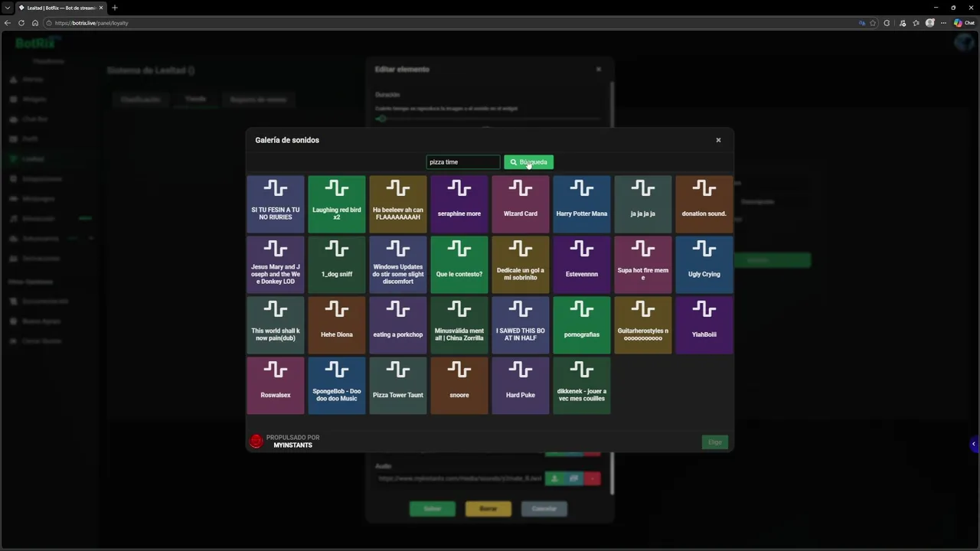980x551 pixels.
Task: Select the 'Guitarherostyles' sound tile
Action: (x=643, y=324)
